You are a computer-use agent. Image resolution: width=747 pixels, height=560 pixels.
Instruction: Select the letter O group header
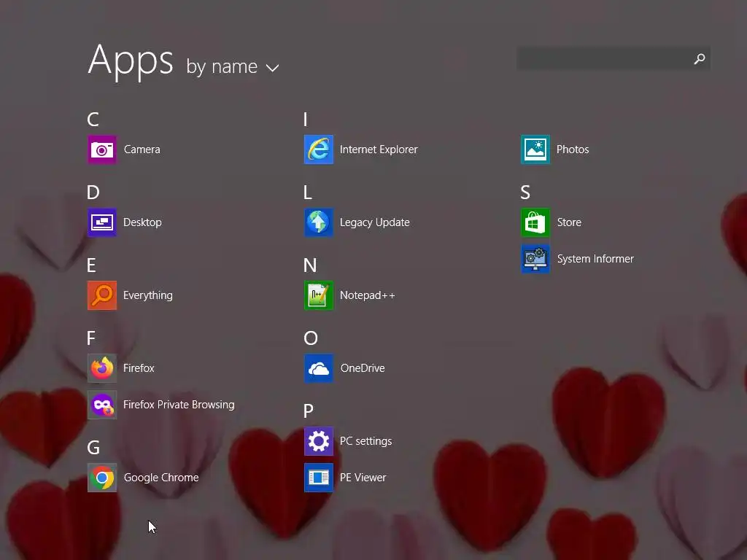(x=311, y=338)
